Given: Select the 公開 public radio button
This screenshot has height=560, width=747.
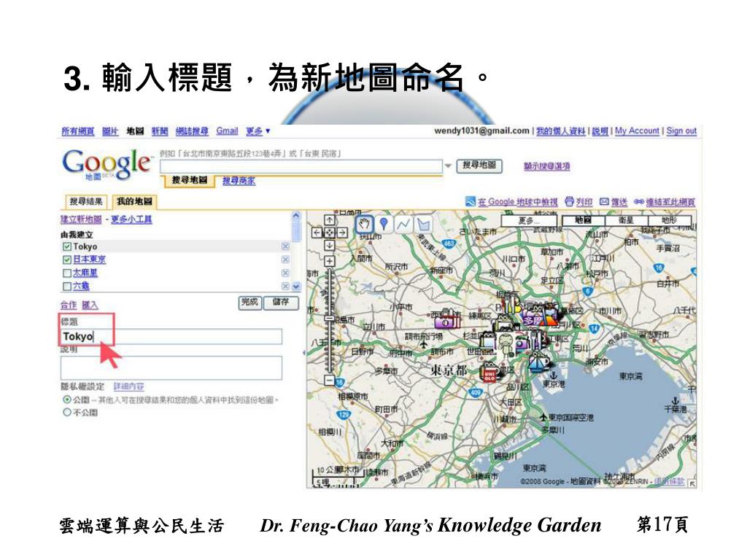Looking at the screenshot, I should click(67, 400).
